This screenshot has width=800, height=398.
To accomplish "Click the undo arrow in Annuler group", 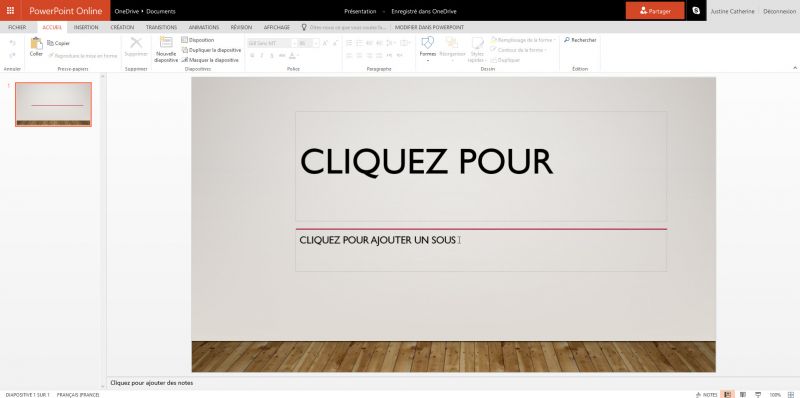I will coord(12,43).
